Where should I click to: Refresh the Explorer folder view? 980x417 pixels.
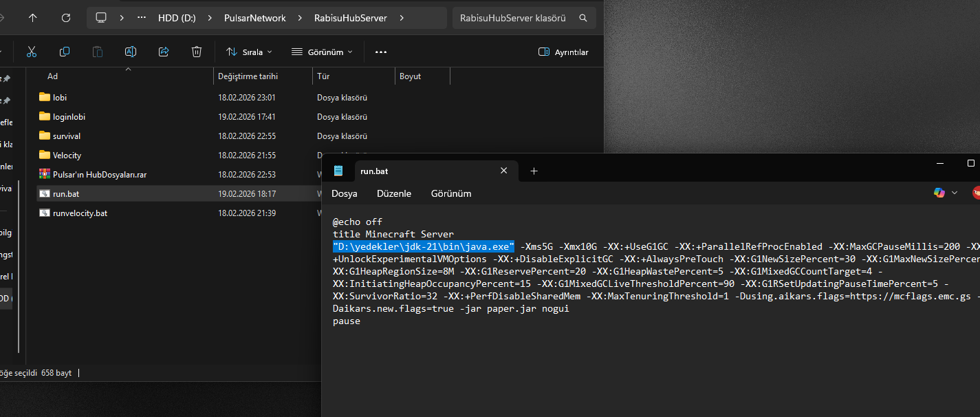(x=66, y=18)
